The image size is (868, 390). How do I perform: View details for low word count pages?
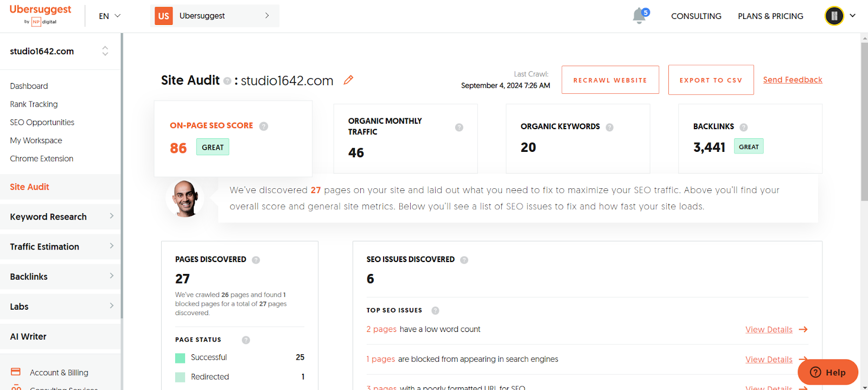pyautogui.click(x=769, y=329)
